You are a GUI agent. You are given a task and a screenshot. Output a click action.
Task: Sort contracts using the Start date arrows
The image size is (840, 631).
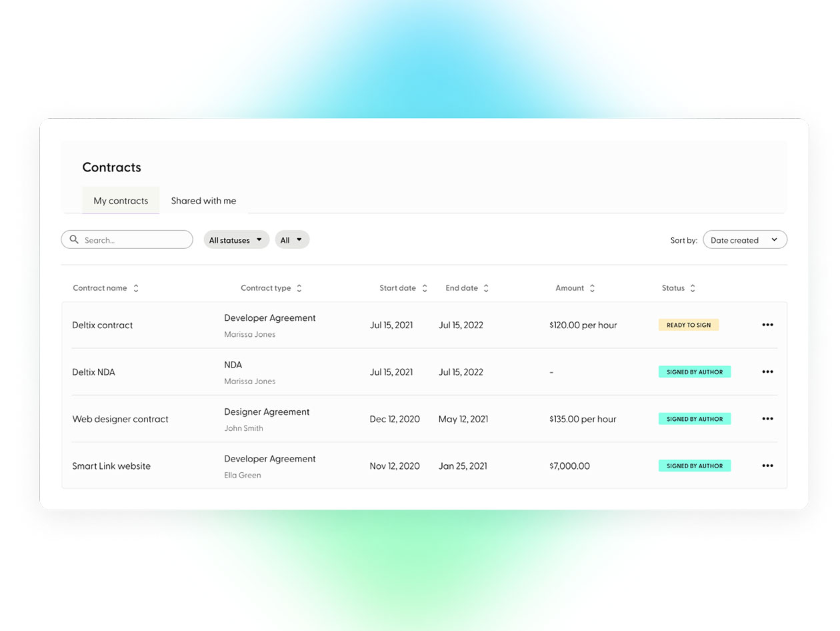(x=425, y=287)
